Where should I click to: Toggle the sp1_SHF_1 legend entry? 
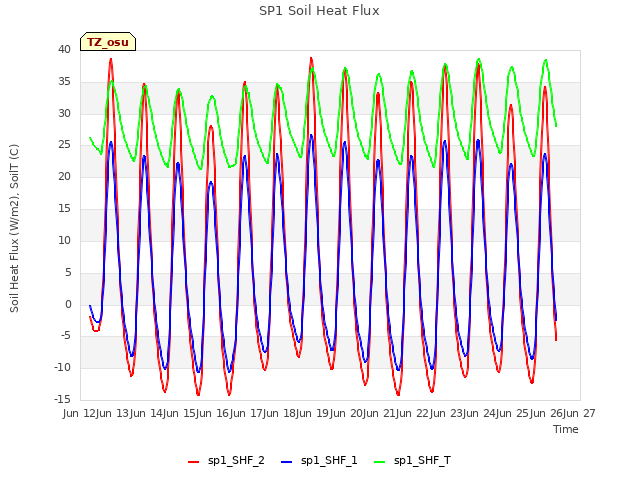coord(319,461)
